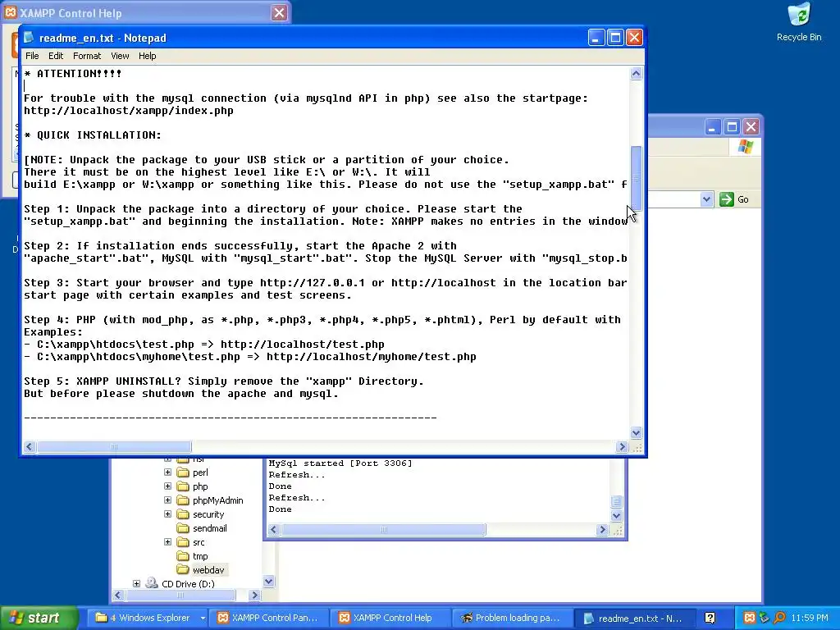840x630 pixels.
Task: Click the Windows start button
Action: pyautogui.click(x=39, y=619)
